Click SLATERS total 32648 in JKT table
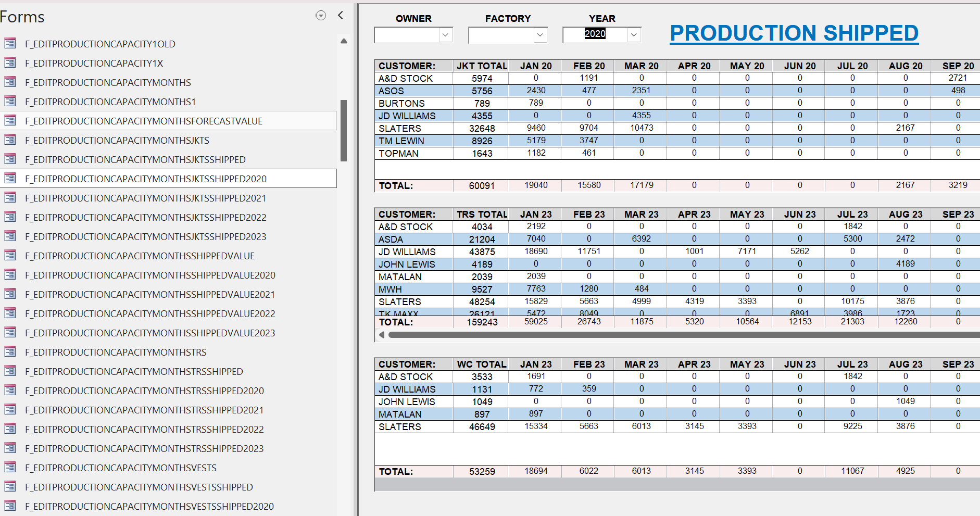Screen dimensions: 980x516 tap(482, 128)
